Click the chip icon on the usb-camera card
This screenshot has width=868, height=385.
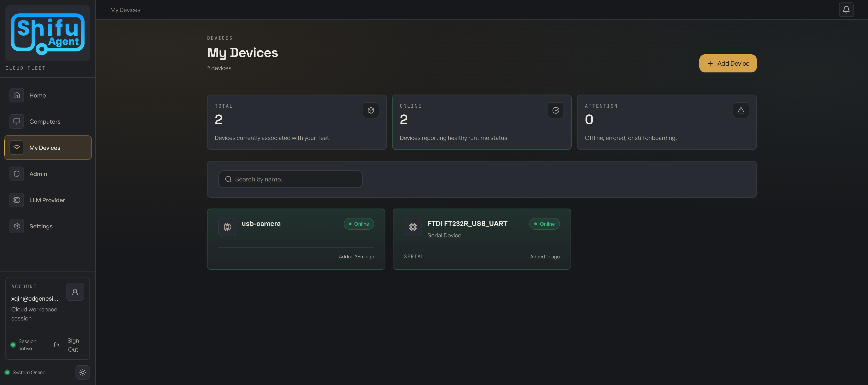[227, 227]
